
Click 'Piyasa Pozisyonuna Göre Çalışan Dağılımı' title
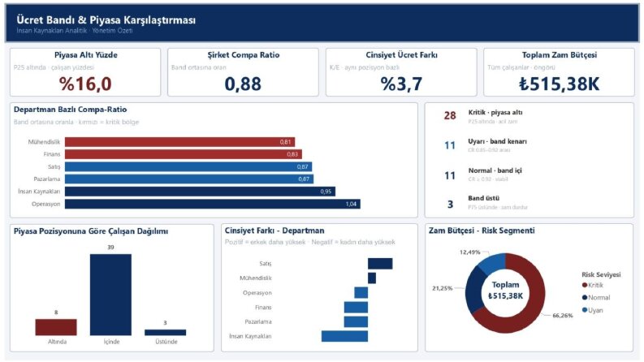tap(91, 231)
